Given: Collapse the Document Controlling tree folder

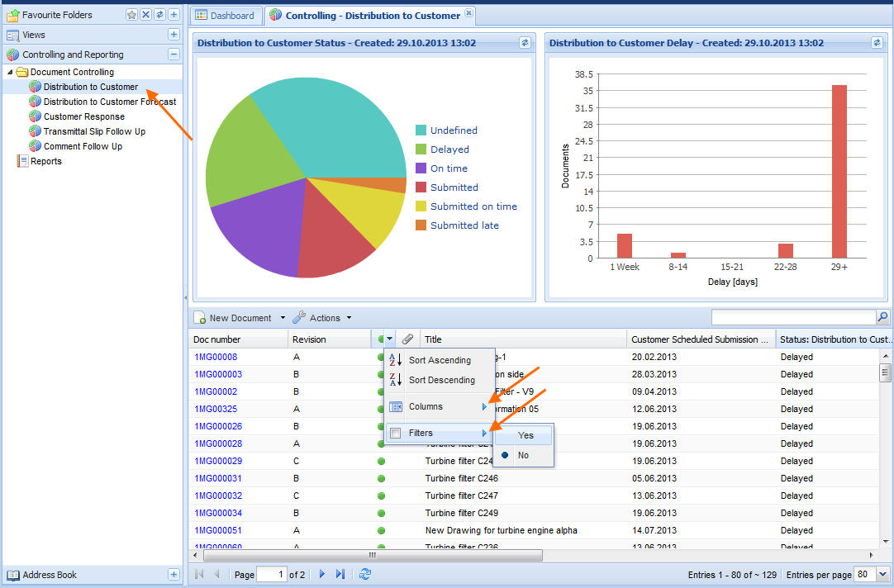Looking at the screenshot, I should click(x=11, y=73).
